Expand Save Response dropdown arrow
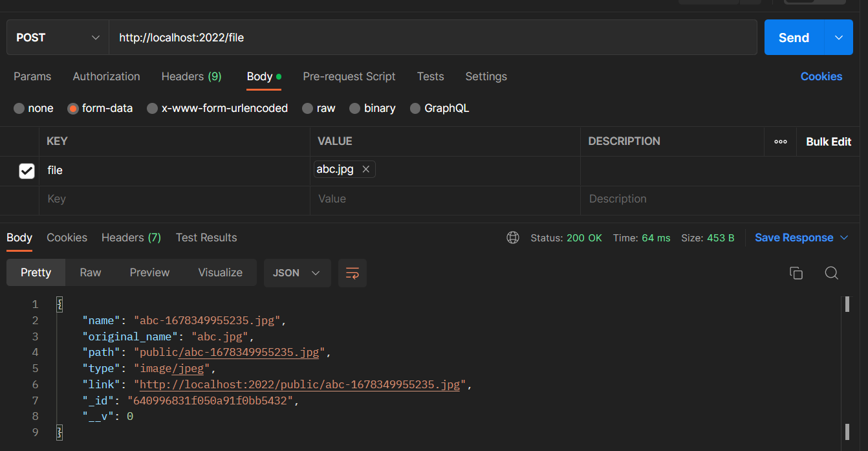Viewport: 868px width, 451px height. tap(844, 237)
